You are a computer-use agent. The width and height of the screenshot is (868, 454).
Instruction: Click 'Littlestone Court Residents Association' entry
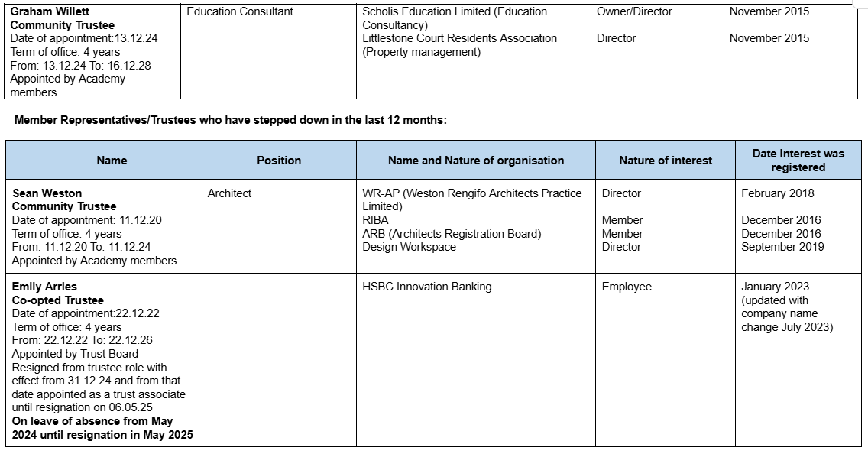tap(459, 38)
